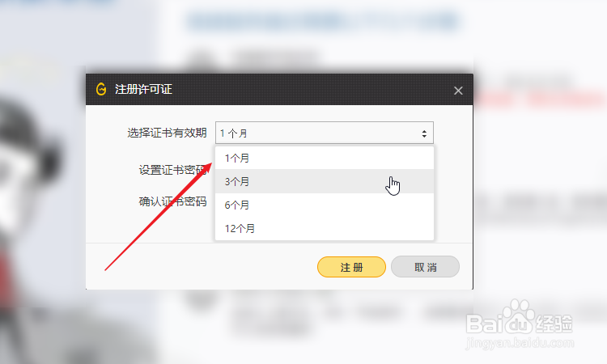Choose the highlighted 3个月 option
The width and height of the screenshot is (607, 364).
pyautogui.click(x=325, y=181)
